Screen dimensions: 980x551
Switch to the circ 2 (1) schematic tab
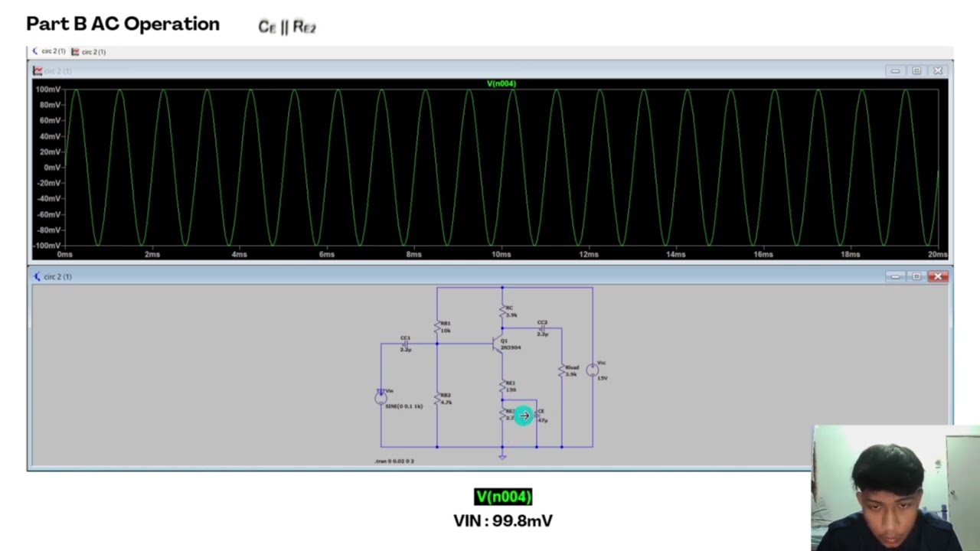pos(49,51)
